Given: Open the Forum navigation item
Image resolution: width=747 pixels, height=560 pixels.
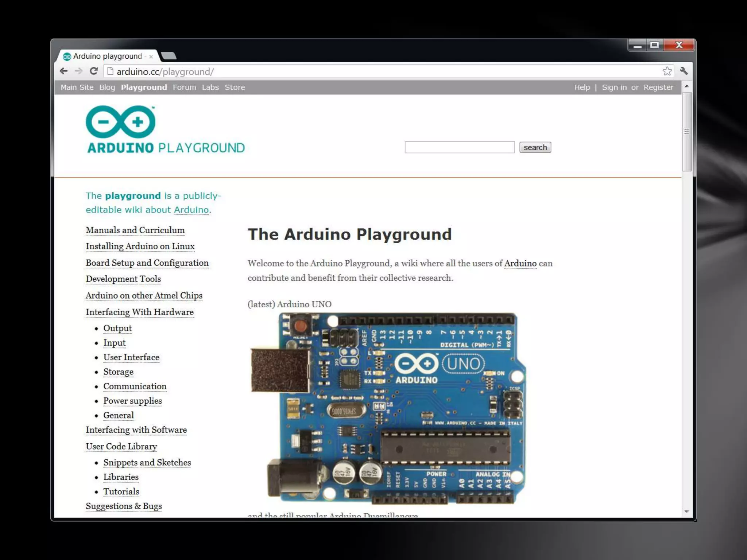Looking at the screenshot, I should [x=184, y=87].
